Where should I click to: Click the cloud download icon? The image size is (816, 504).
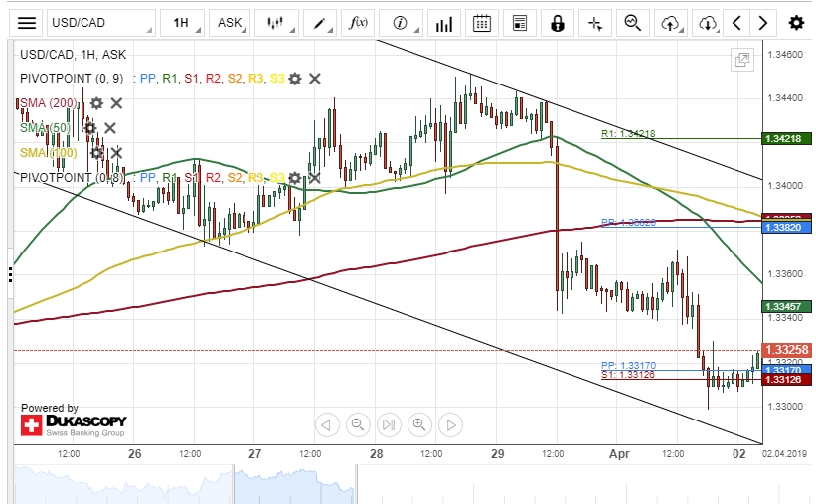tap(707, 23)
